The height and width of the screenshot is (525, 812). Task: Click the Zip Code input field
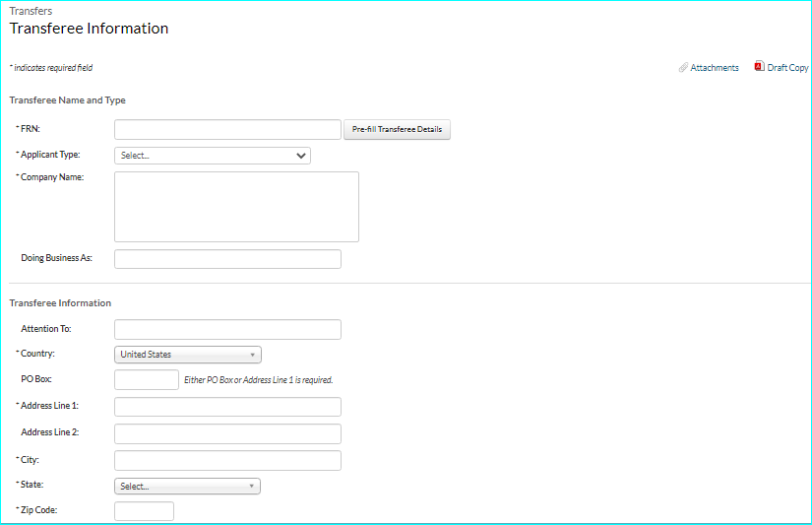tap(144, 511)
